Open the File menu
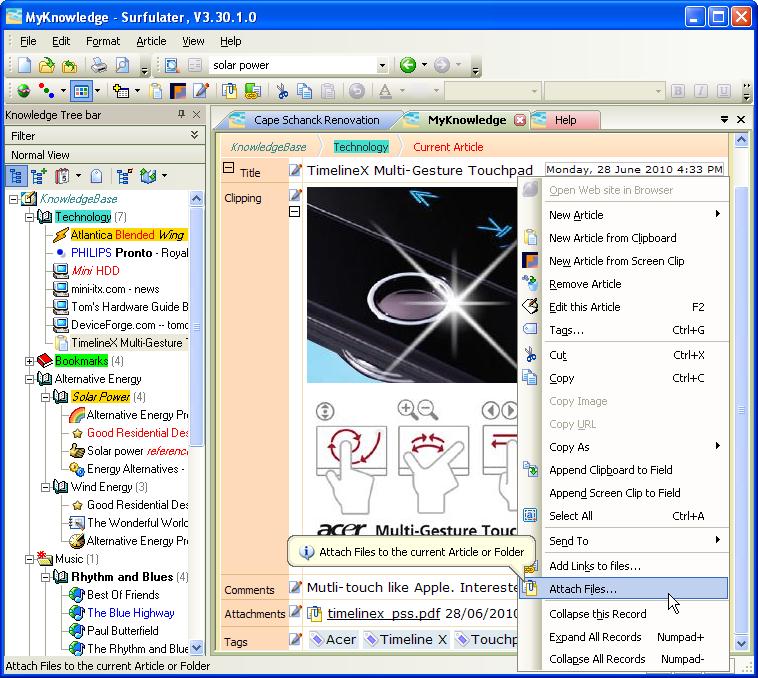This screenshot has height=678, width=758. (x=28, y=42)
